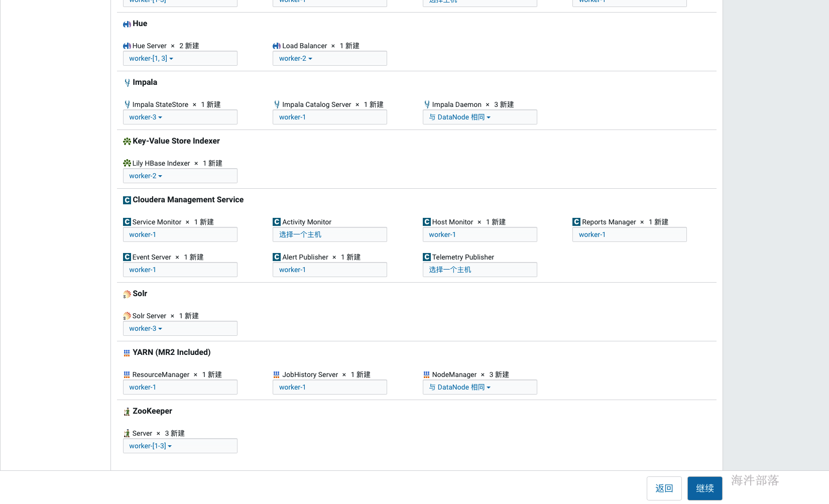Click the ResourceManager icon
Image resolution: width=829 pixels, height=504 pixels.
click(x=127, y=375)
